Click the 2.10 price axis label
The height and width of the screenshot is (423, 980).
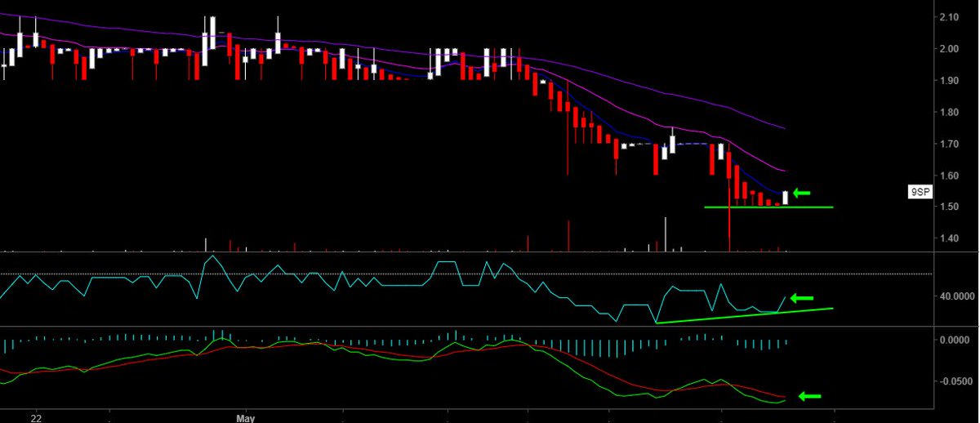pyautogui.click(x=949, y=17)
